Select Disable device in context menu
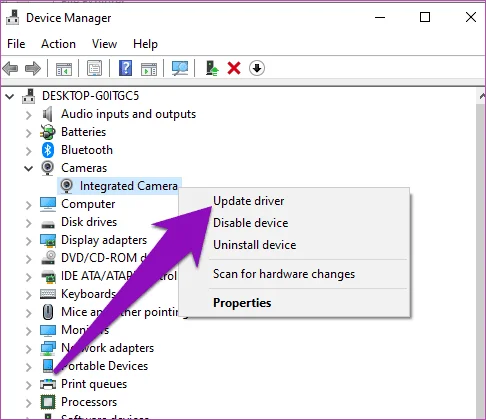The image size is (486, 420). (x=250, y=223)
